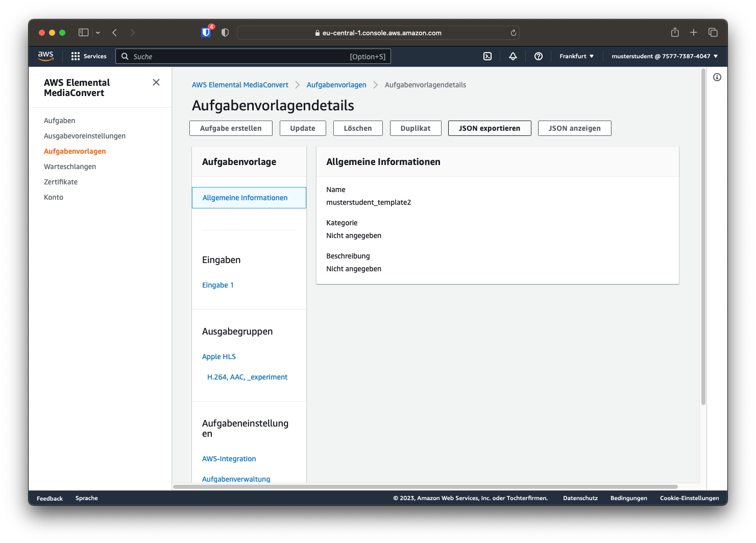The height and width of the screenshot is (543, 756).
Task: Open Aufgabenverwaltung settings
Action: click(236, 479)
